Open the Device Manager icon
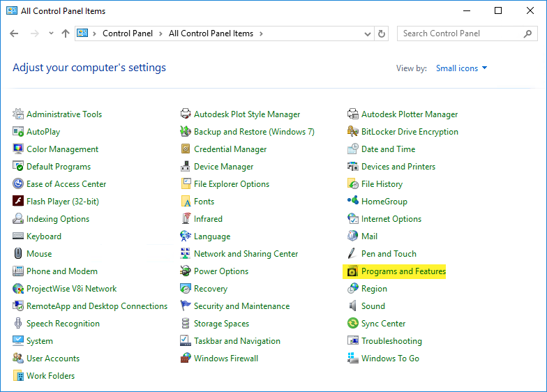This screenshot has width=547, height=392. 186,167
